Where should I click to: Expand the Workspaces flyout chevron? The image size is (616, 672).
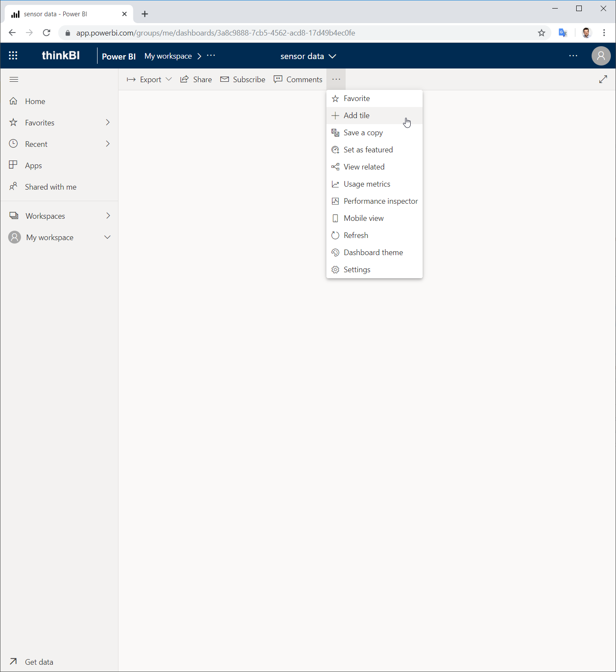point(108,216)
